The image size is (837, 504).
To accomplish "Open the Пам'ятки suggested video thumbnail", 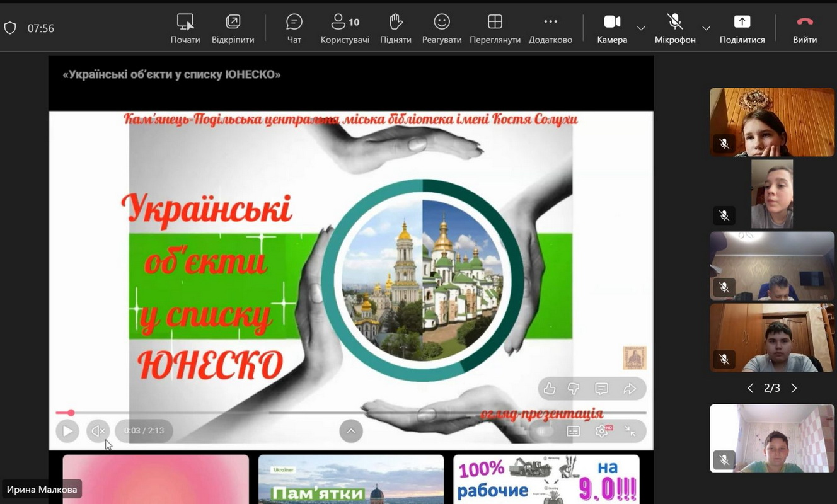I will tap(351, 479).
